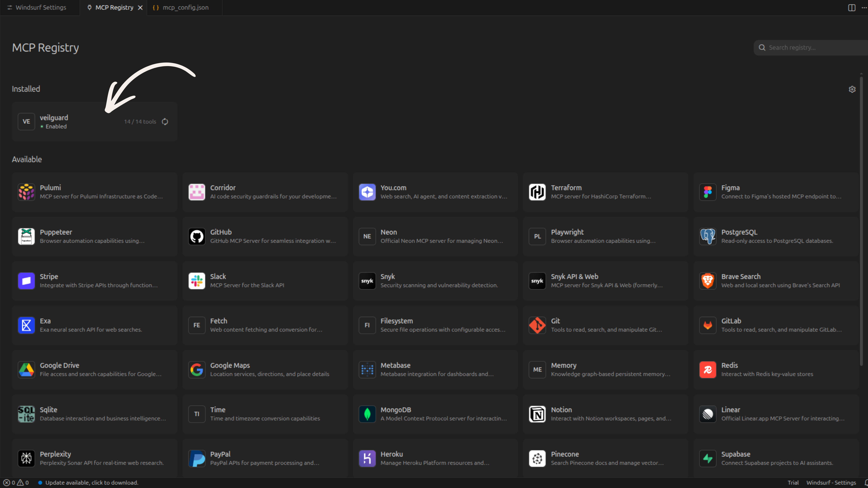Click the GitHub octocat icon
The image size is (868, 488).
coord(197,236)
